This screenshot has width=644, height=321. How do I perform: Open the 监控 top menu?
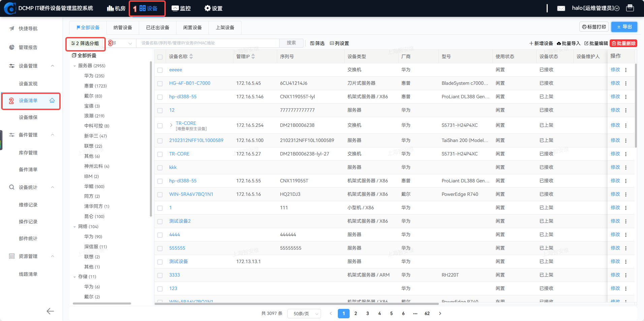[x=181, y=8]
